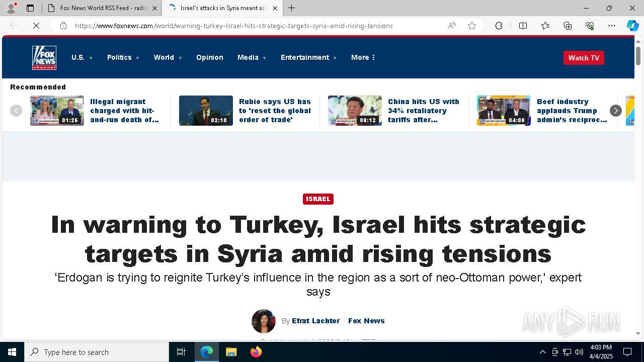Screen dimensions: 644x362
Task: Close the Fox News World RSS Feed tab
Action: 154,8
